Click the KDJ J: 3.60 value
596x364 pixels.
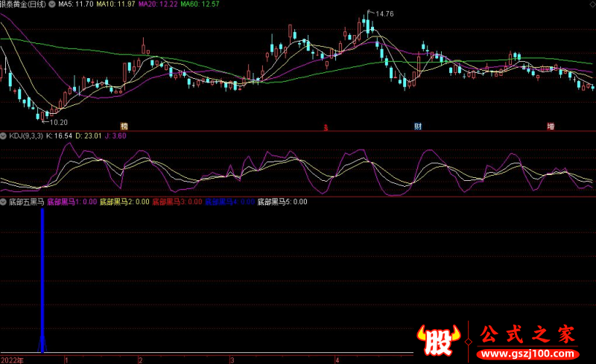[116, 136]
